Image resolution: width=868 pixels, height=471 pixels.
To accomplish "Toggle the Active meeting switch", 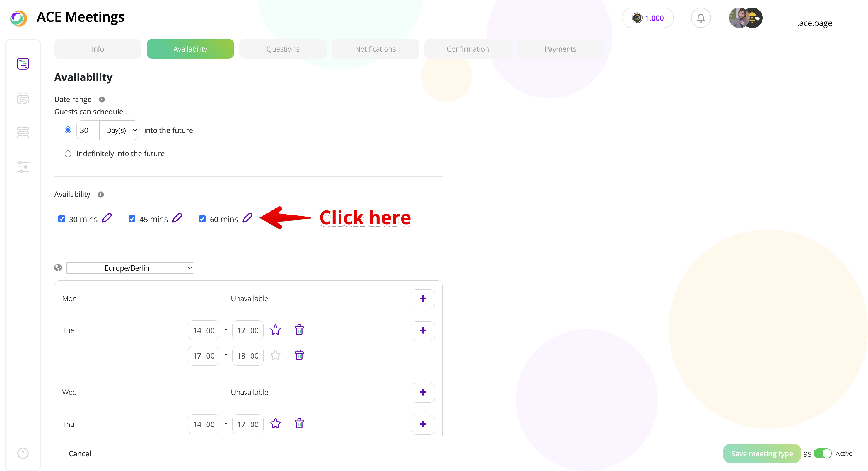I will [x=823, y=453].
